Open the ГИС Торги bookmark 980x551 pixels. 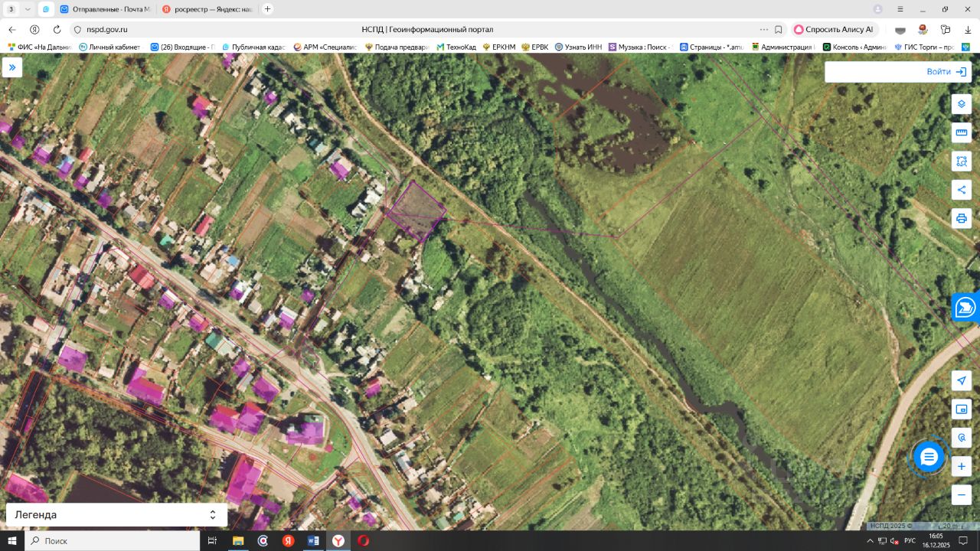coord(924,47)
